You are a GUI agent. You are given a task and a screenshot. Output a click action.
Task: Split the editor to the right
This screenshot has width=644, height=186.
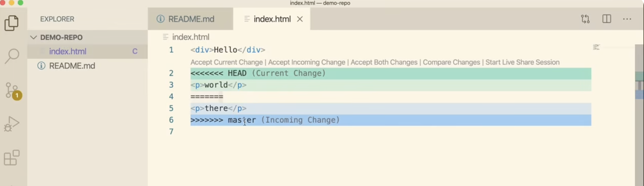pos(606,19)
